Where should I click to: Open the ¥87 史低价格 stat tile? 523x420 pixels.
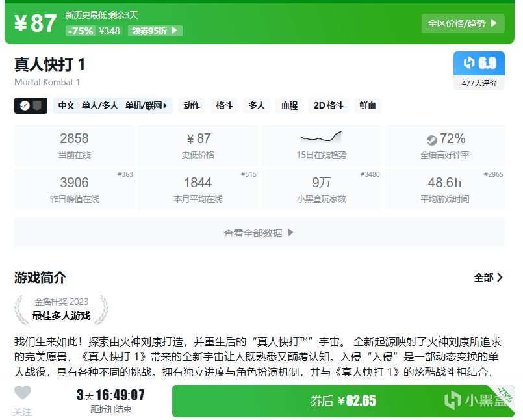198,146
